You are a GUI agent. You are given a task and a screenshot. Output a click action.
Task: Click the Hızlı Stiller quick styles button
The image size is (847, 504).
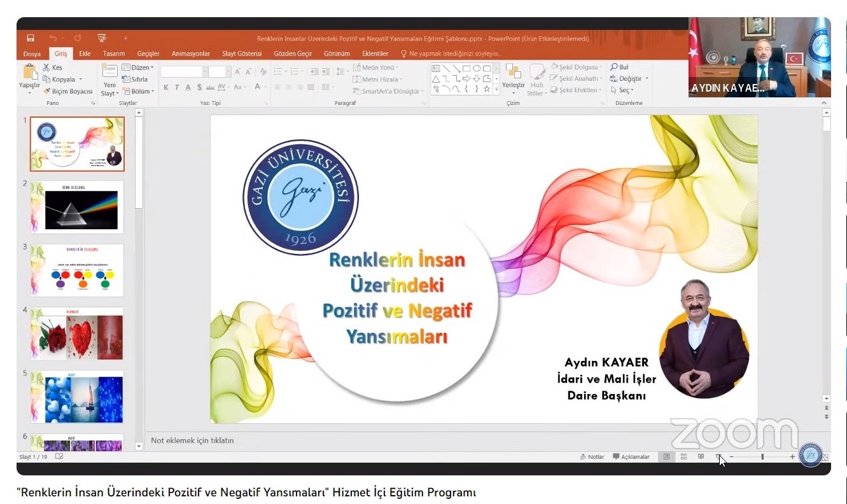(x=537, y=80)
